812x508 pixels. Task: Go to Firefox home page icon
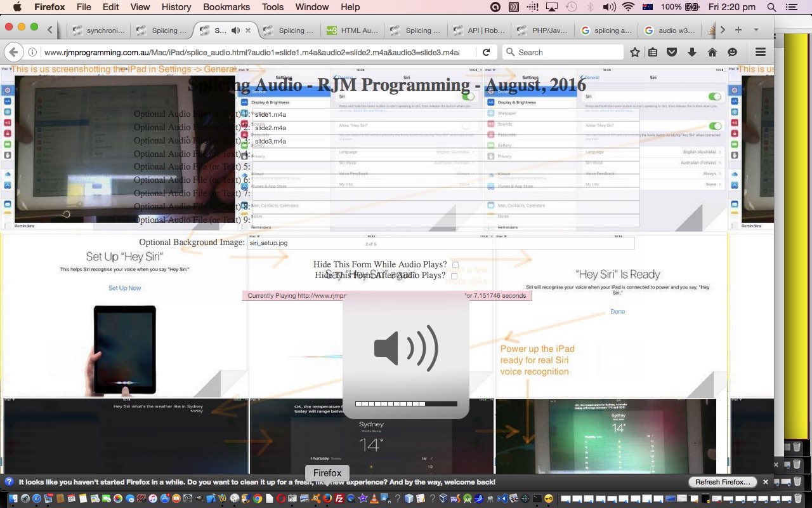[712, 52]
